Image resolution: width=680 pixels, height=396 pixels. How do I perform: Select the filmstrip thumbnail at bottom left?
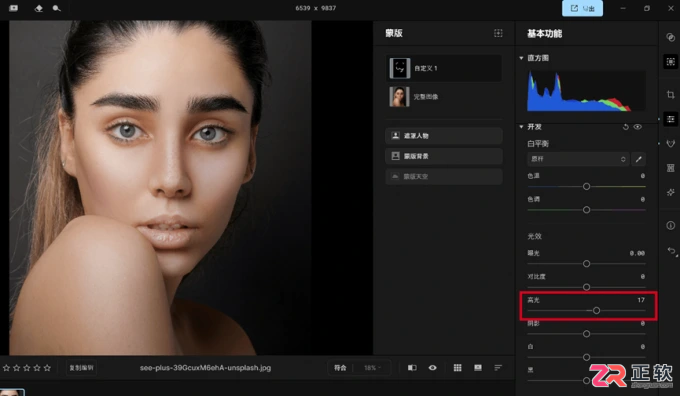click(12, 393)
